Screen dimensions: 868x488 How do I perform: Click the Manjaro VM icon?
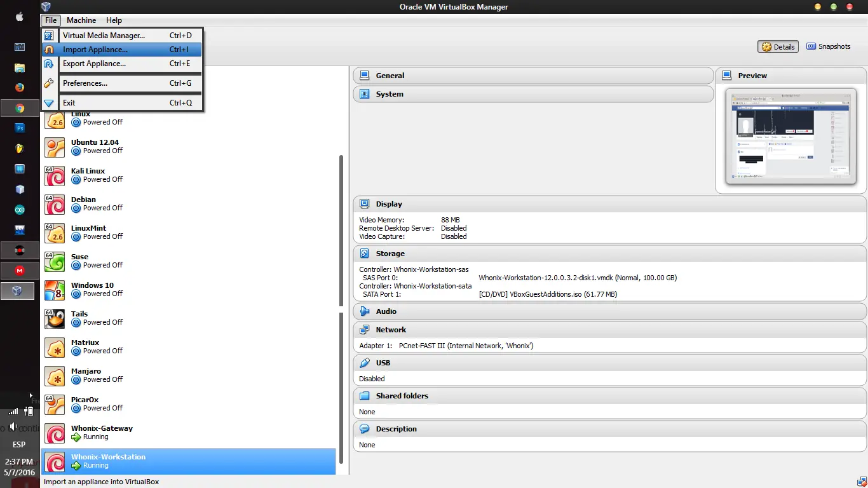[55, 376]
